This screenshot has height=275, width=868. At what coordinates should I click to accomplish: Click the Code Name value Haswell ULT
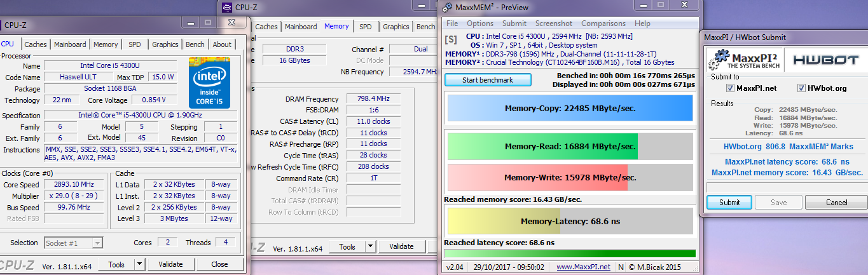pos(78,77)
